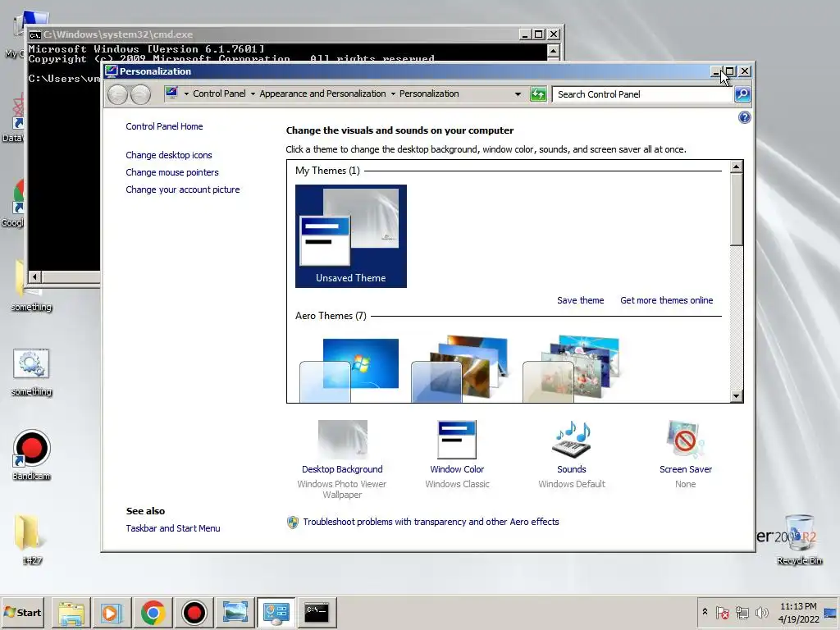Select the yellow 'something' folder on the desktop

point(31,286)
